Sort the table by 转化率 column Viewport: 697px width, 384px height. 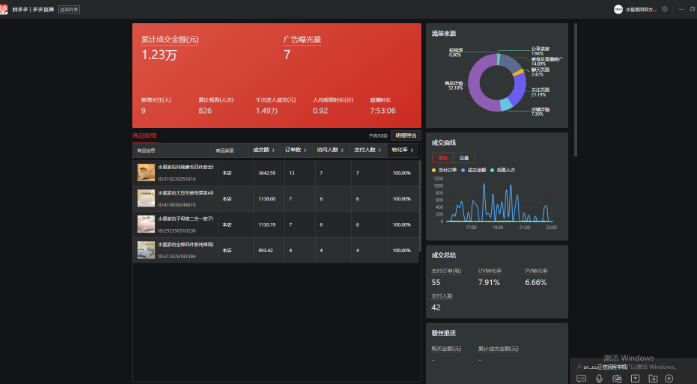(x=403, y=150)
